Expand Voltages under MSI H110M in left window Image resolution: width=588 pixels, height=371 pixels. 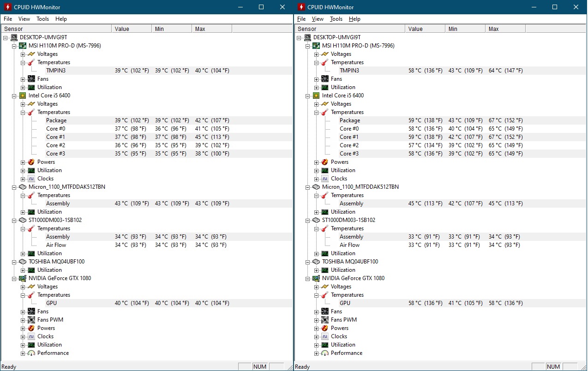[23, 54]
